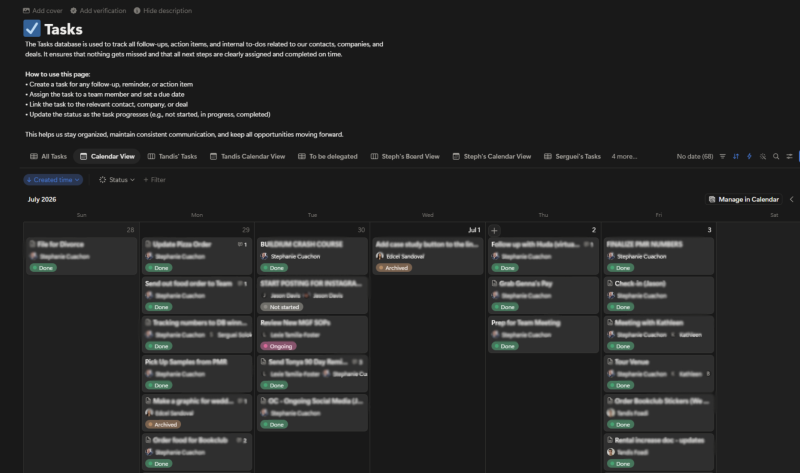The image size is (800, 473).
Task: Switch to the All Tasks tab
Action: pos(48,157)
